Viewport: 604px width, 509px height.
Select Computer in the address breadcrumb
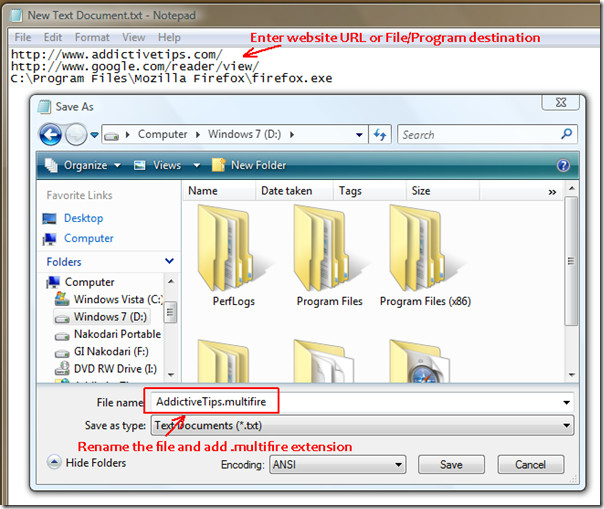[x=163, y=134]
